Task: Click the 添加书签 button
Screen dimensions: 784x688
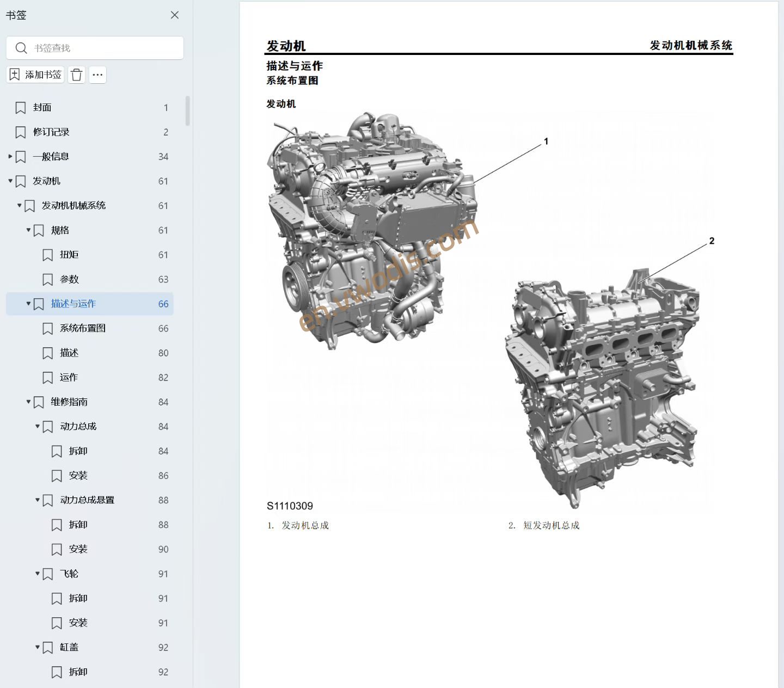Action: (x=35, y=75)
